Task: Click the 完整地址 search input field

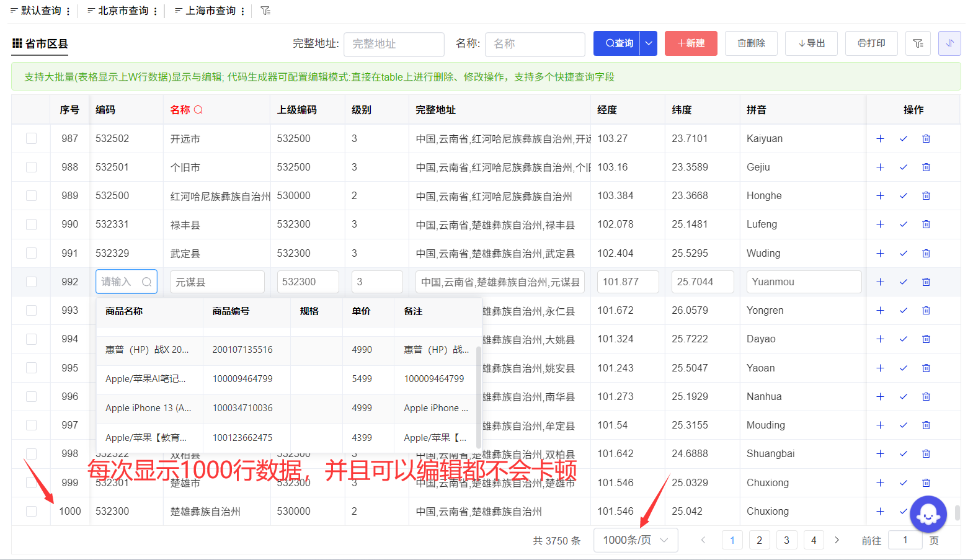Action: pyautogui.click(x=394, y=44)
